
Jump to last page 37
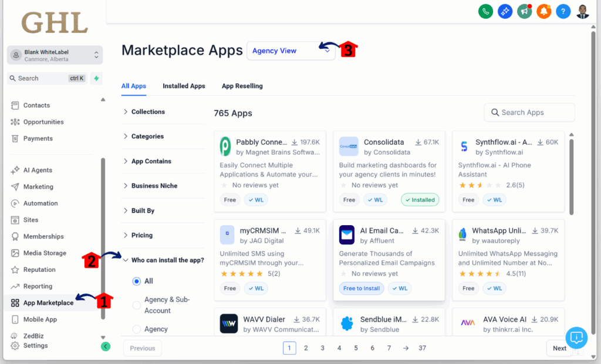422,348
